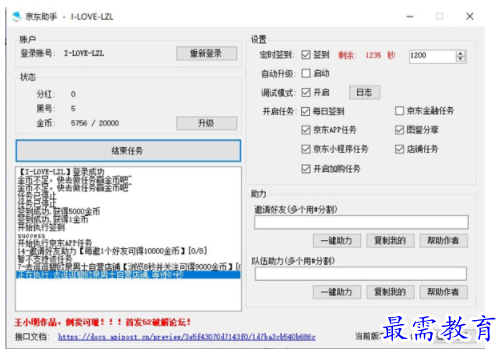
Task: Toggle the 开启加购任务 checkbox
Action: coord(306,169)
